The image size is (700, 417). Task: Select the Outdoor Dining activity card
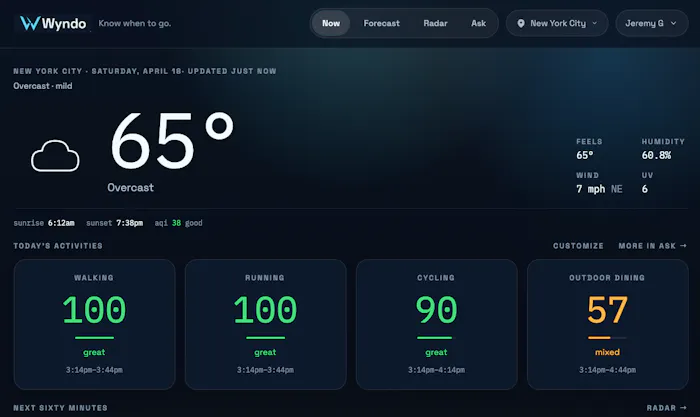pyautogui.click(x=607, y=325)
